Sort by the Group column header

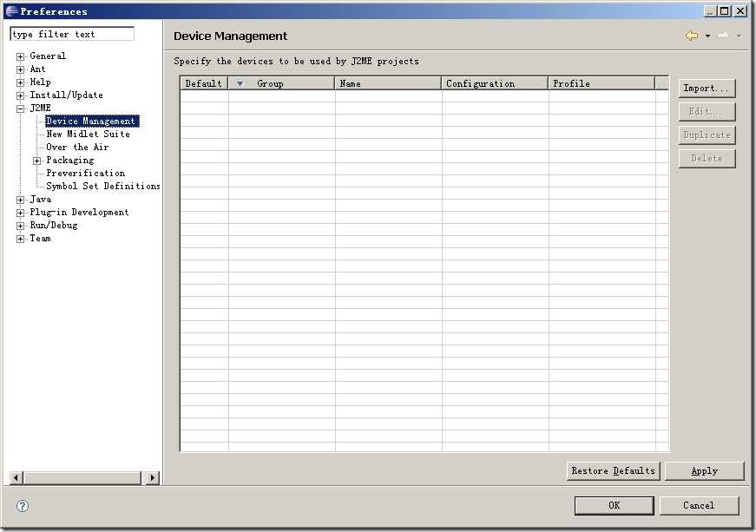coord(281,83)
